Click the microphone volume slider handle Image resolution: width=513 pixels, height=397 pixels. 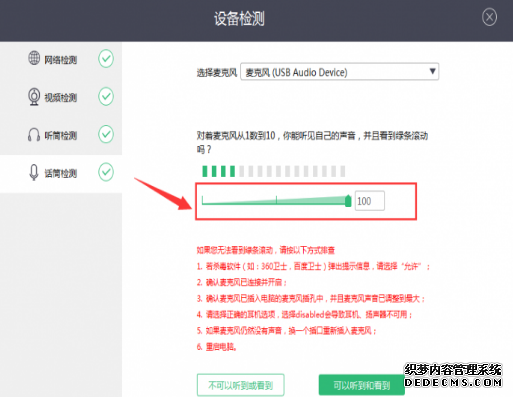click(x=348, y=201)
